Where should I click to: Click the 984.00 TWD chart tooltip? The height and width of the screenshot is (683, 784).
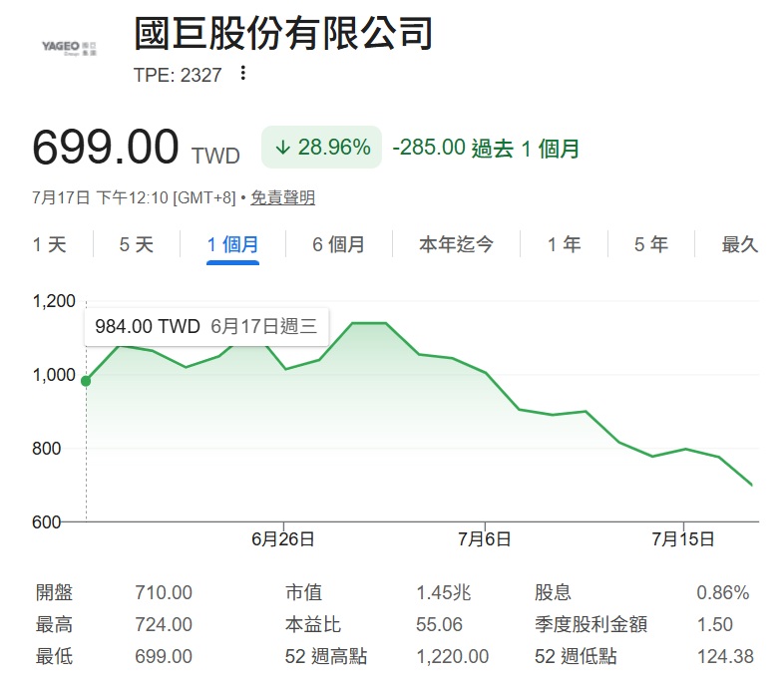click(x=206, y=327)
